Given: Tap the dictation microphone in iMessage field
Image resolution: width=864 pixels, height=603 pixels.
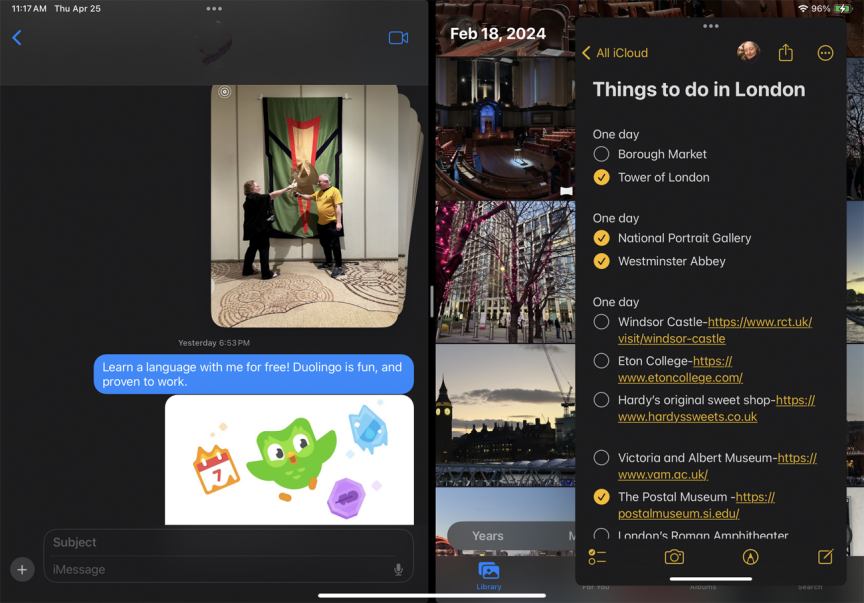Looking at the screenshot, I should (398, 570).
